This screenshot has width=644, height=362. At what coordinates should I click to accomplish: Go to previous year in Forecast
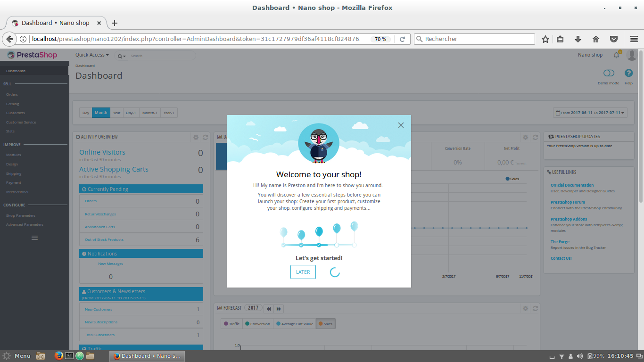coord(269,309)
